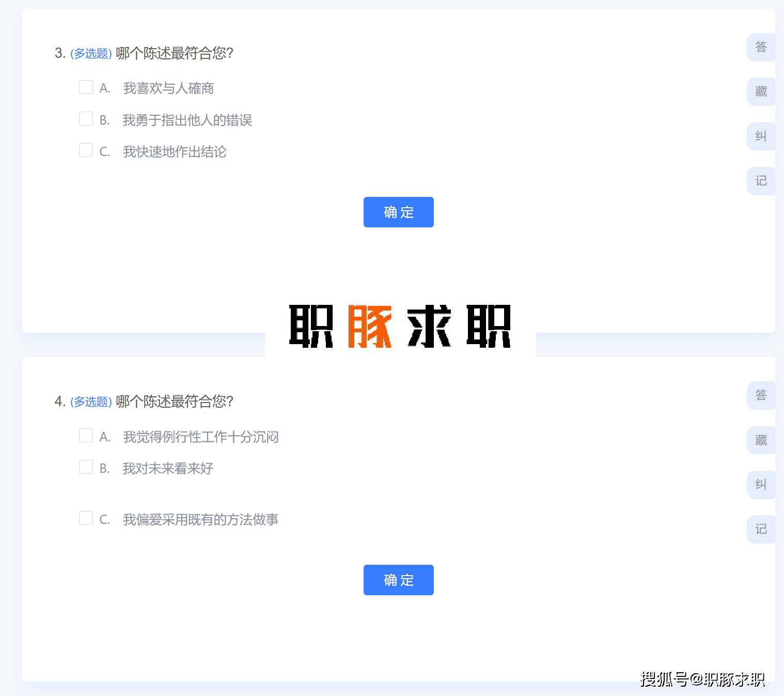
Task: Check option A 我喜欢与人磋商 in question 3
Action: (x=86, y=87)
